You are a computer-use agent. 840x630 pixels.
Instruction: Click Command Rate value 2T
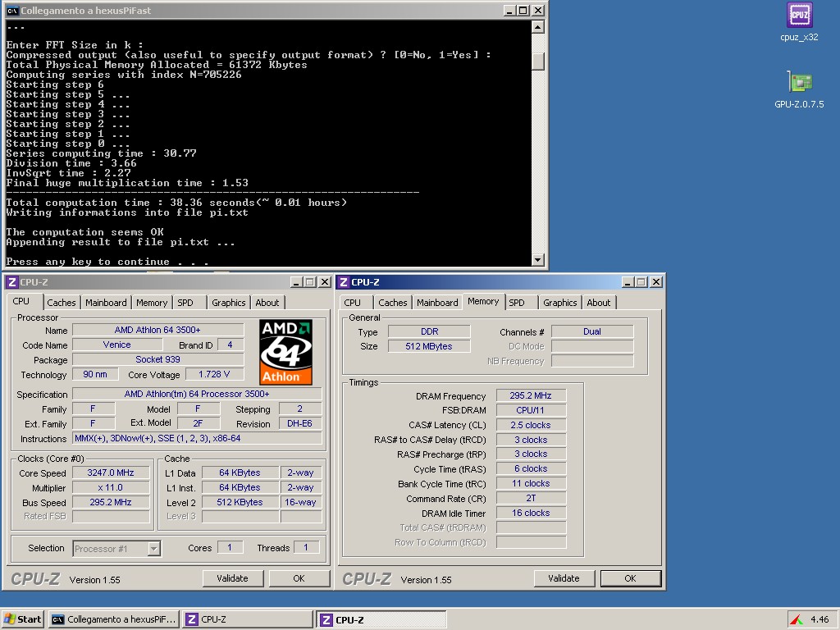coord(531,498)
